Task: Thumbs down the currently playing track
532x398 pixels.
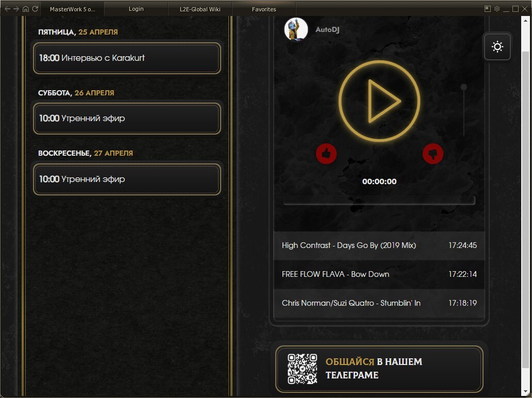Action: coord(433,154)
